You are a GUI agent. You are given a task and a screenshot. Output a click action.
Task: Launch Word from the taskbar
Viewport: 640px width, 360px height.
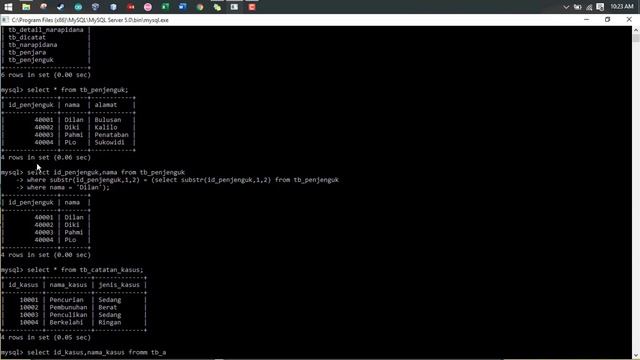click(x=182, y=7)
